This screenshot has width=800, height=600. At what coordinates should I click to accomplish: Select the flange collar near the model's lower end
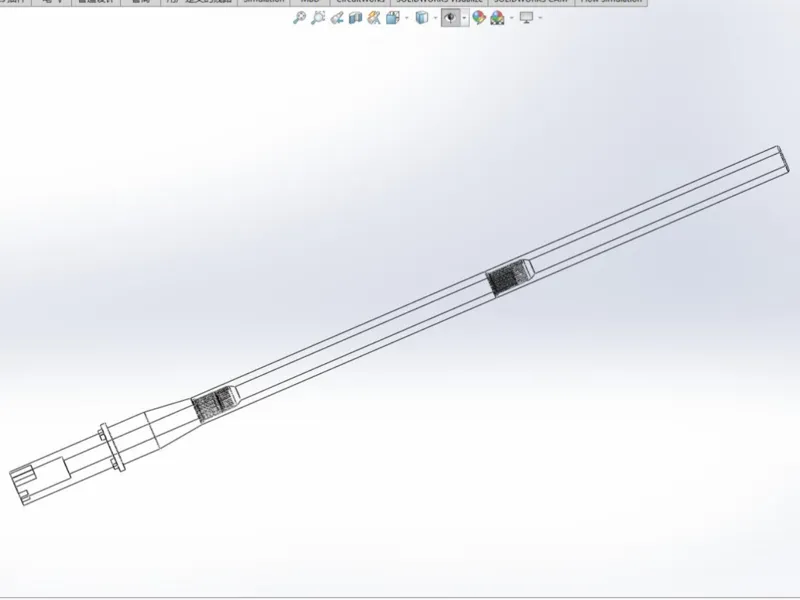click(x=112, y=447)
